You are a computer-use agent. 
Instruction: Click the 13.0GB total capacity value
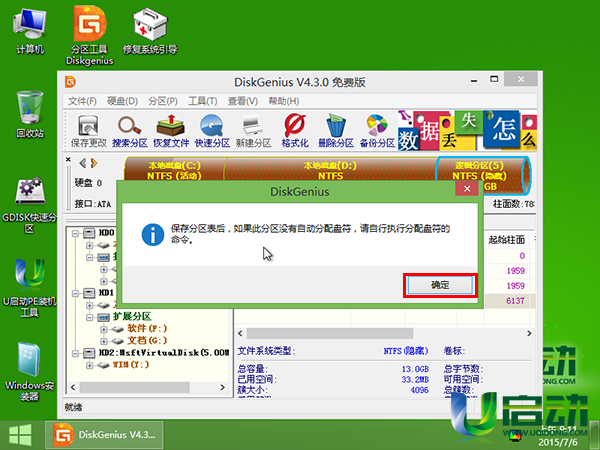pos(415,369)
